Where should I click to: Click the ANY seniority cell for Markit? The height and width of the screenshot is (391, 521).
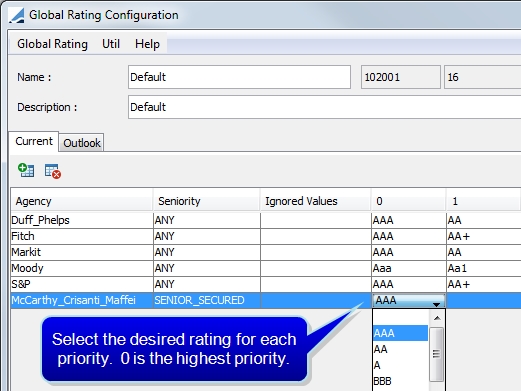coord(207,252)
